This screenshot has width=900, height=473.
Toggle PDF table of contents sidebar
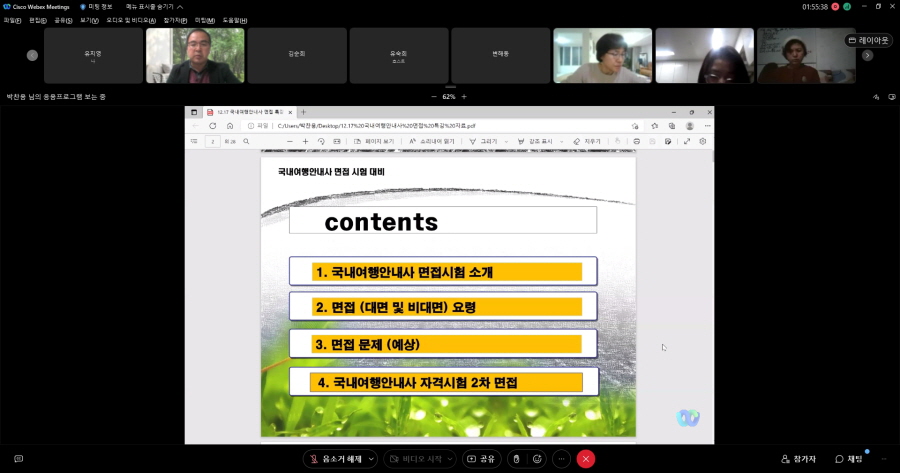(x=194, y=141)
